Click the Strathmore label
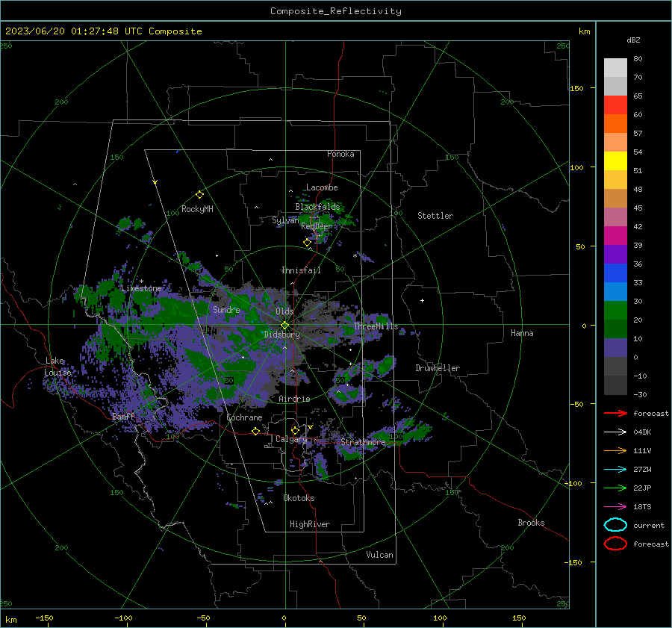This screenshot has width=672, height=628. click(363, 442)
